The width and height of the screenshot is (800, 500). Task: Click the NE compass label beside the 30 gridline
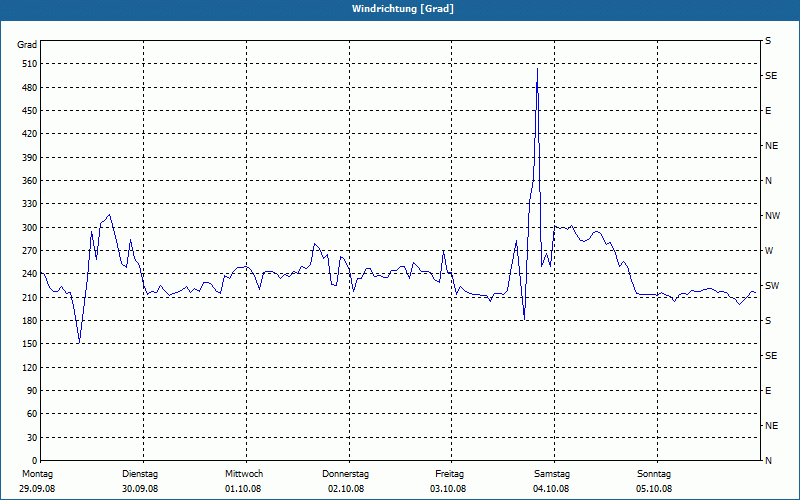[x=772, y=426]
